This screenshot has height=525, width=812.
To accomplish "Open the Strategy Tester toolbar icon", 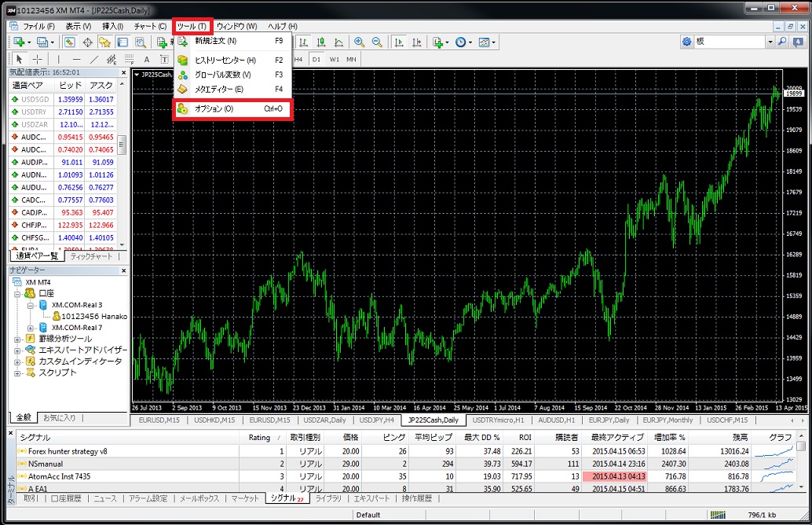I will [x=141, y=42].
